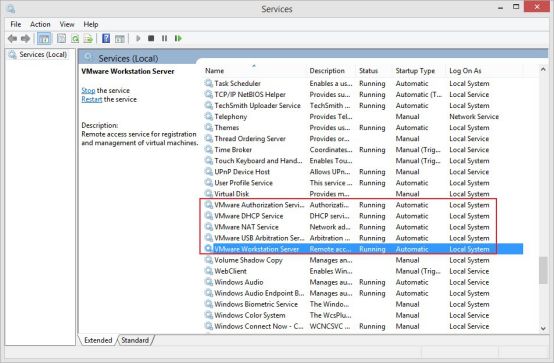This screenshot has width=554, height=364.
Task: Click the Virtual Disk service gear icon
Action: [x=209, y=194]
